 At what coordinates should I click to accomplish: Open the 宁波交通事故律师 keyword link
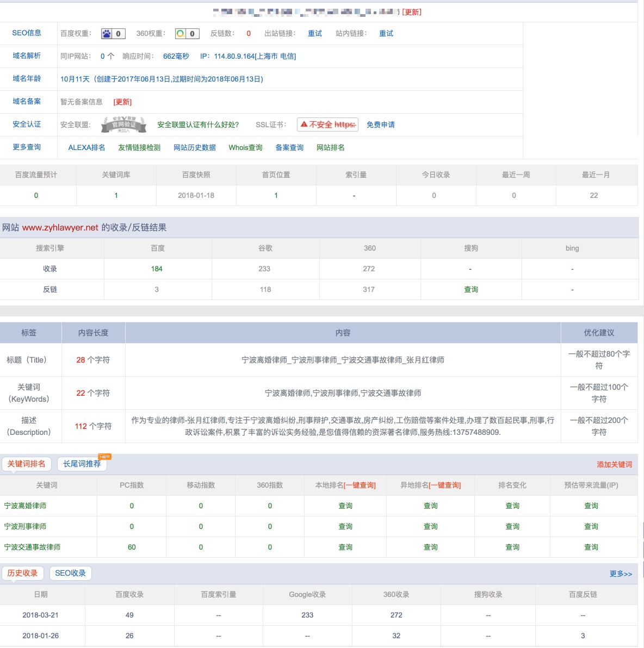click(x=32, y=547)
